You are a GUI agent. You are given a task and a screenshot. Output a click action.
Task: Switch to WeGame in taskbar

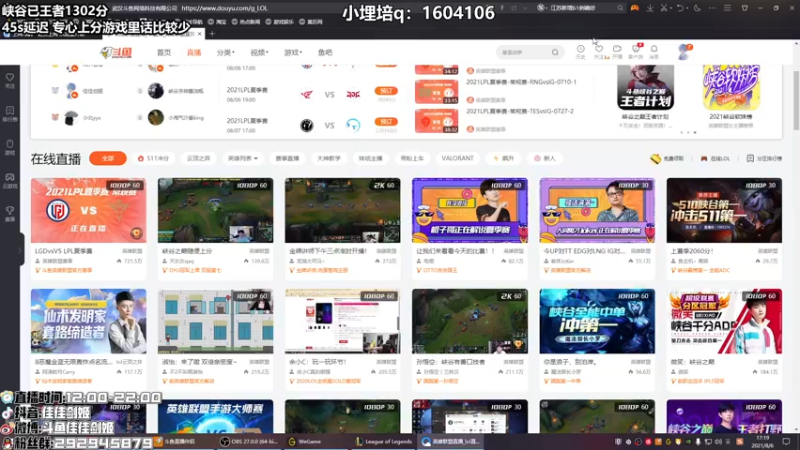point(305,442)
